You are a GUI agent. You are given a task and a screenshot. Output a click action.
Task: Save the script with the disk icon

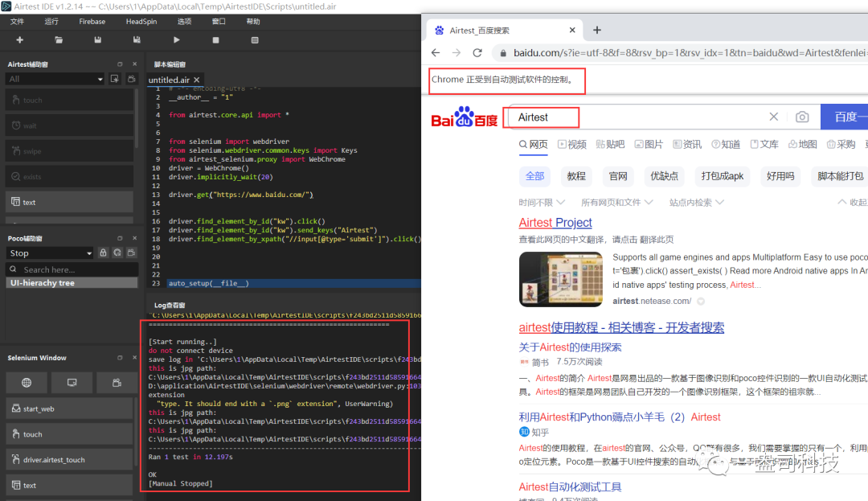[97, 40]
